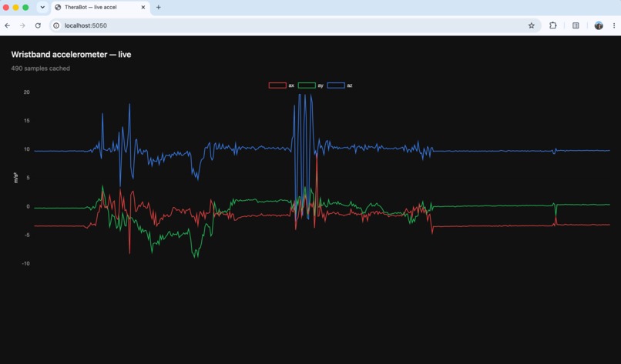The image size is (621, 364).
Task: Reload the localhost page
Action: [38, 25]
